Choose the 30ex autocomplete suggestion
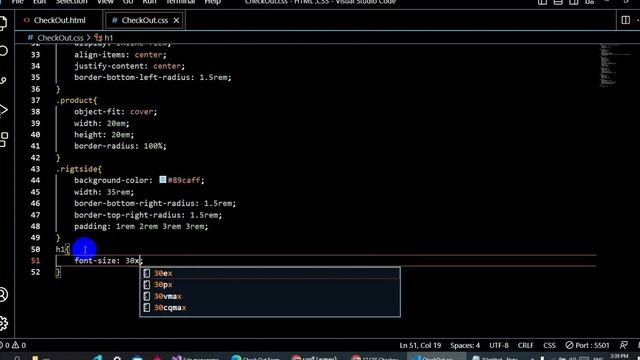 click(x=270, y=273)
